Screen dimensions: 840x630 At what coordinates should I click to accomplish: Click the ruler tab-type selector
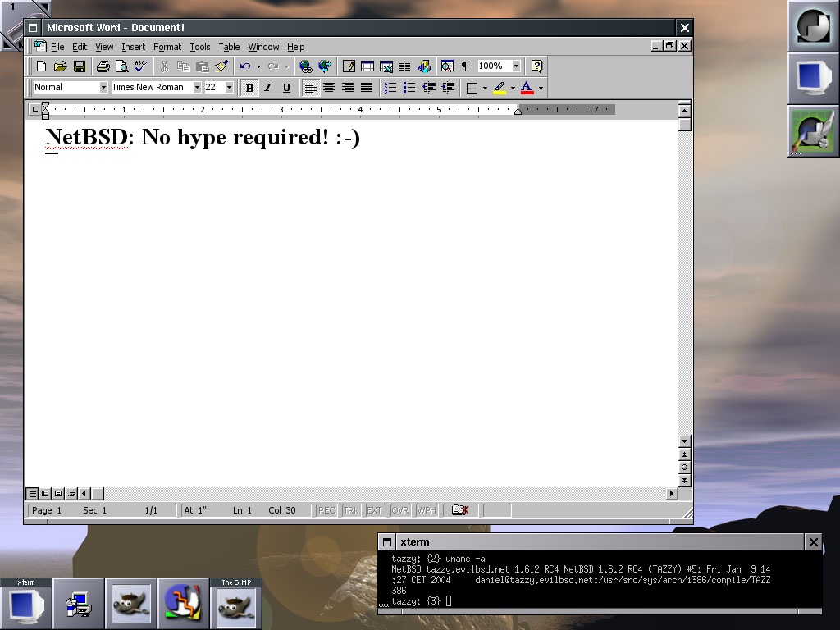click(x=34, y=110)
